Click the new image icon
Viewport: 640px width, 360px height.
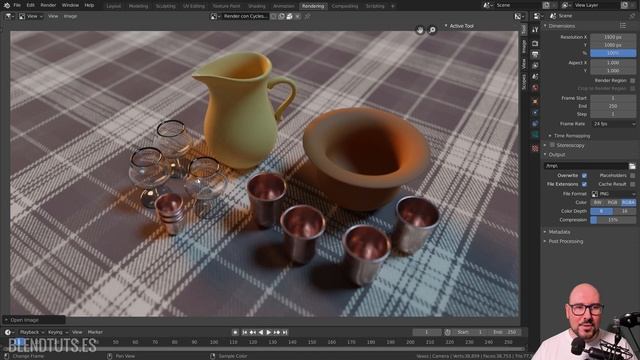point(282,16)
